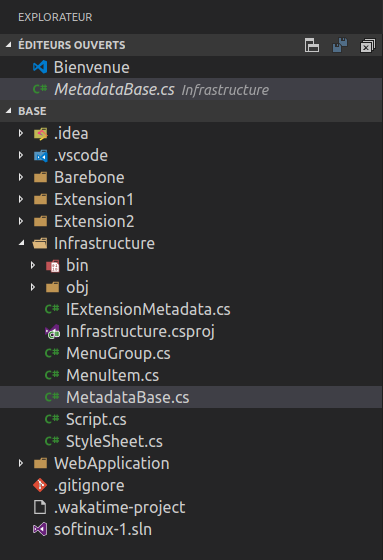This screenshot has height=560, width=383.
Task: Click the blank file icon of .wakatime-project
Action: 40,507
